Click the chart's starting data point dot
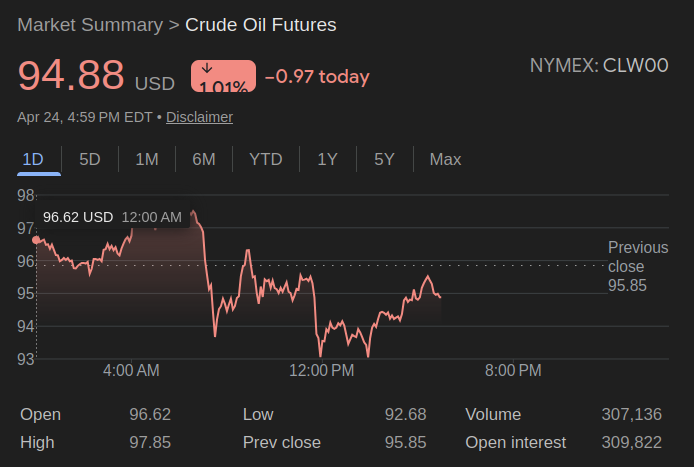Image resolution: width=694 pixels, height=467 pixels. 37,240
